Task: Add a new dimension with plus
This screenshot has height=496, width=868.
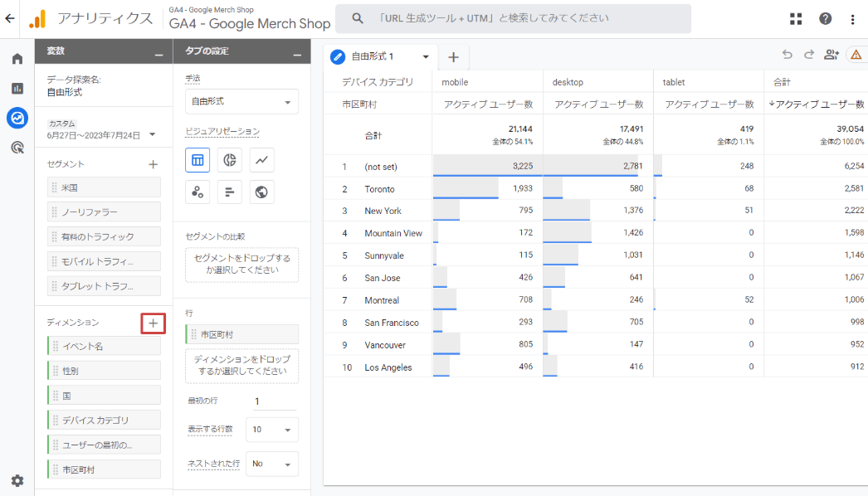Action: pyautogui.click(x=154, y=323)
